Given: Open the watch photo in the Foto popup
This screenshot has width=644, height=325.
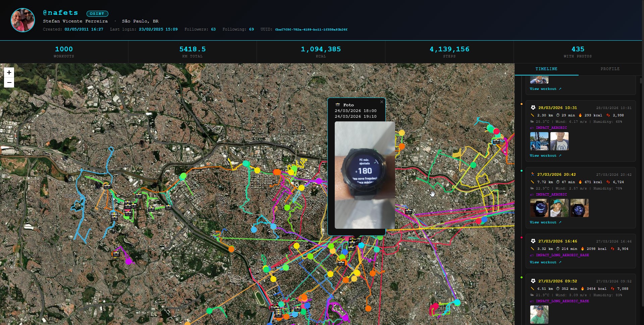Looking at the screenshot, I should (x=365, y=175).
